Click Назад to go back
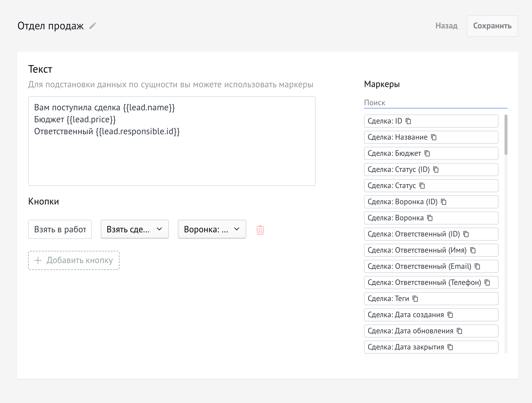The image size is (532, 403). point(447,26)
